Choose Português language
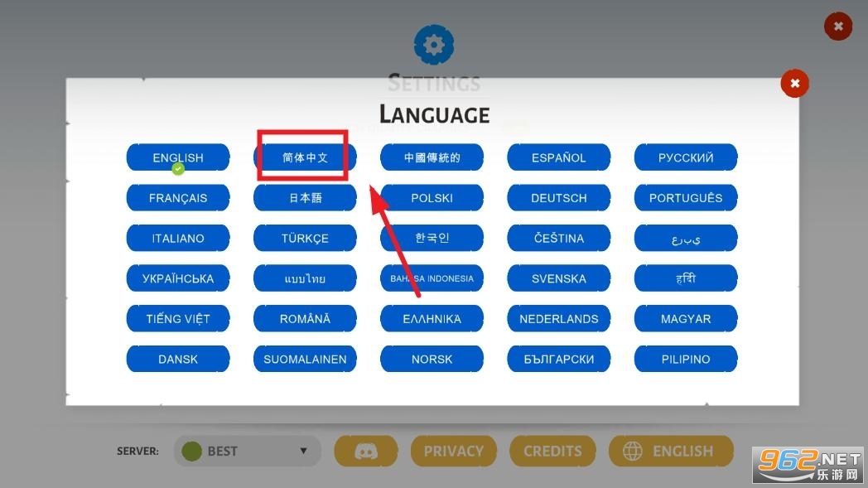Screen dimensions: 868x488 (x=686, y=198)
